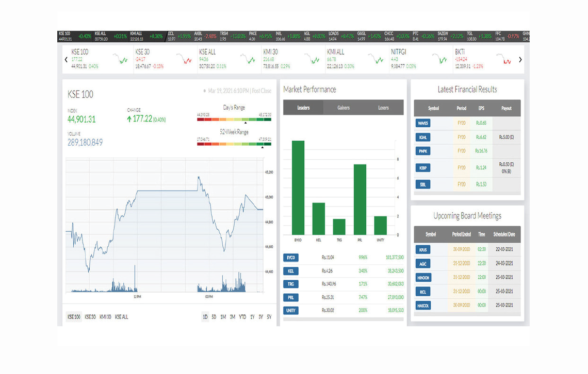Image resolution: width=588 pixels, height=374 pixels.
Task: Click the right carousel arrow beside BKTI
Action: (520, 60)
